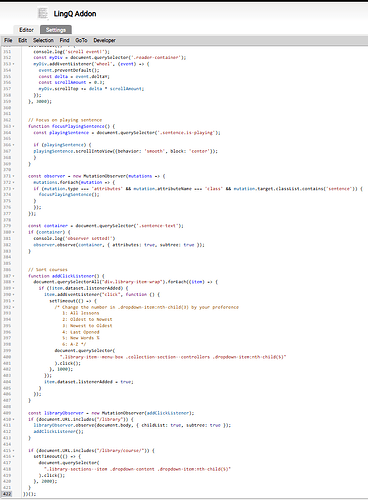Click the '3: Newest to Oldest' comment line
This screenshot has width=368, height=500.
pyautogui.click(x=87, y=326)
